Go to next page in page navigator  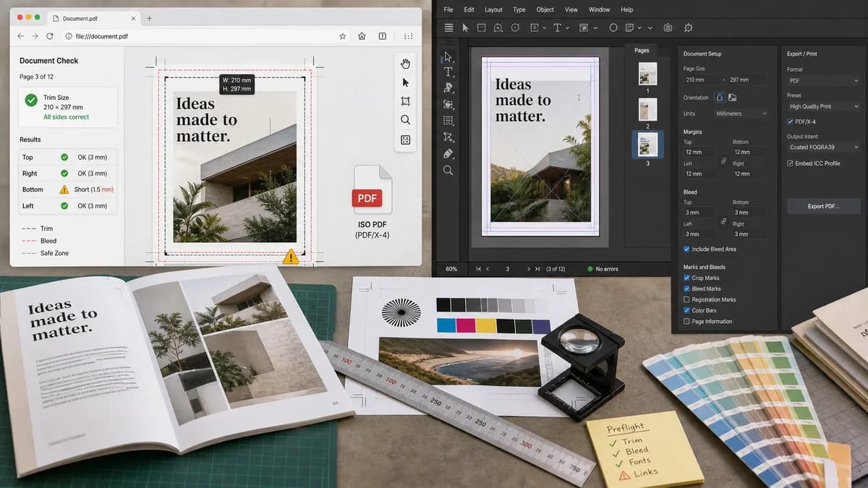pyautogui.click(x=528, y=269)
